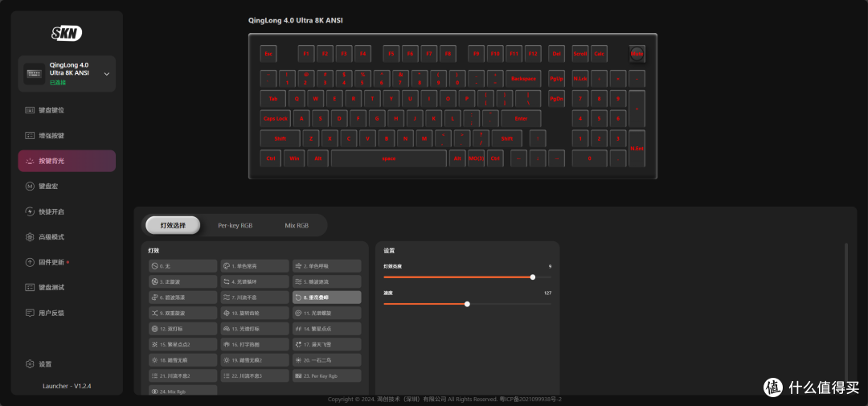The image size is (868, 406).
Task: Open the 用户反馈 user feedback page
Action: (67, 313)
